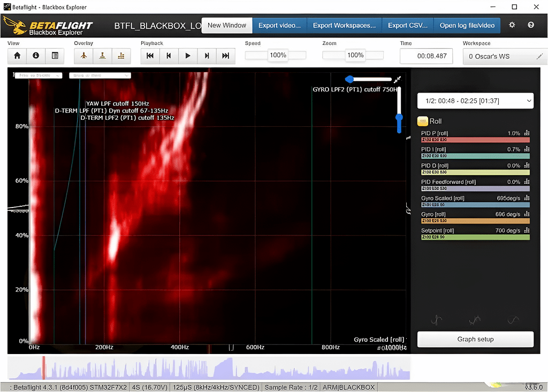Click the yellow PID D [roll] color bar
548x392 pixels.
coord(475,172)
